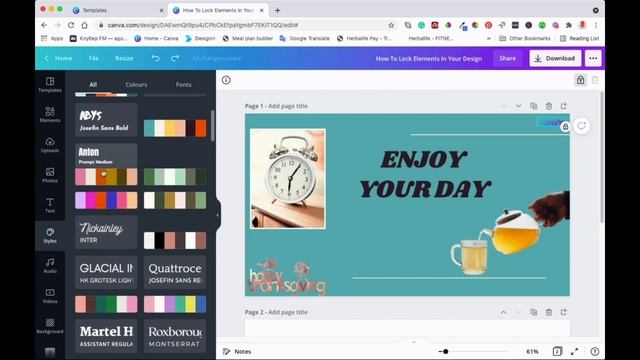
Task: Enter fullscreen presentation mode
Action: [x=575, y=351]
